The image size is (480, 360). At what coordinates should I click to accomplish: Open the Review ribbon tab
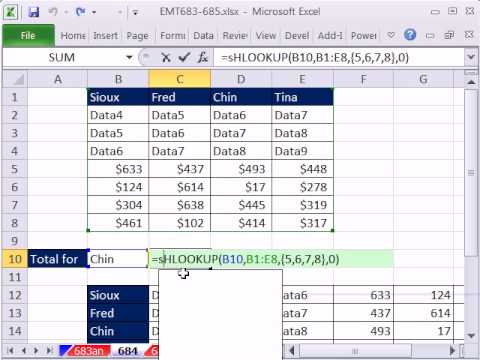pyautogui.click(x=235, y=36)
